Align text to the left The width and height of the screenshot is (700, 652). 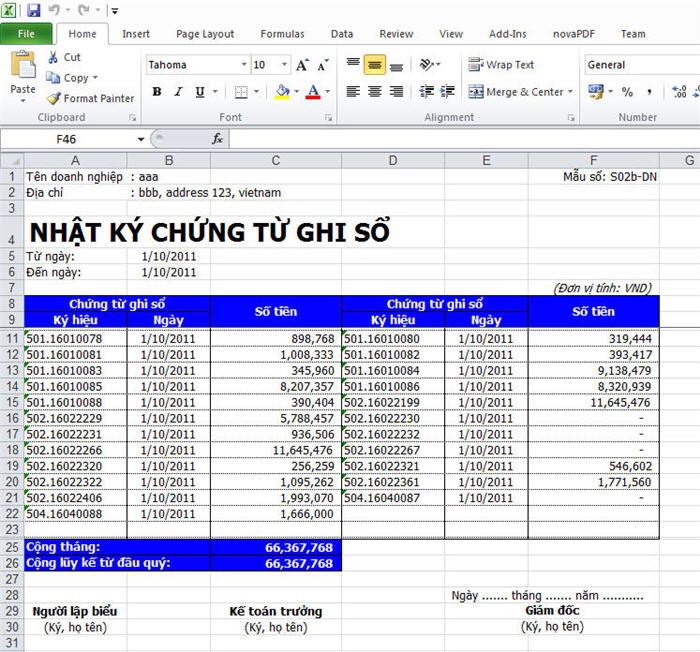[x=353, y=92]
